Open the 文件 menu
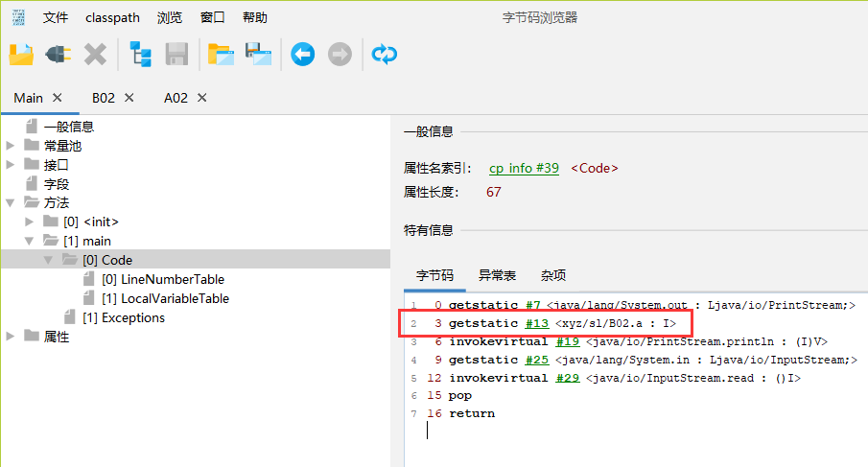The image size is (868, 467). click(x=56, y=17)
